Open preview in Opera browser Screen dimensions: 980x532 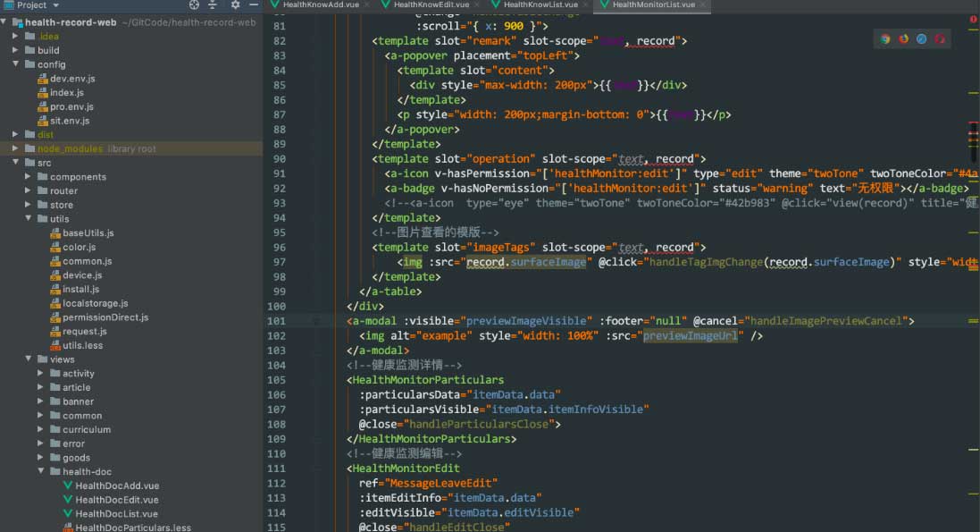coord(939,38)
